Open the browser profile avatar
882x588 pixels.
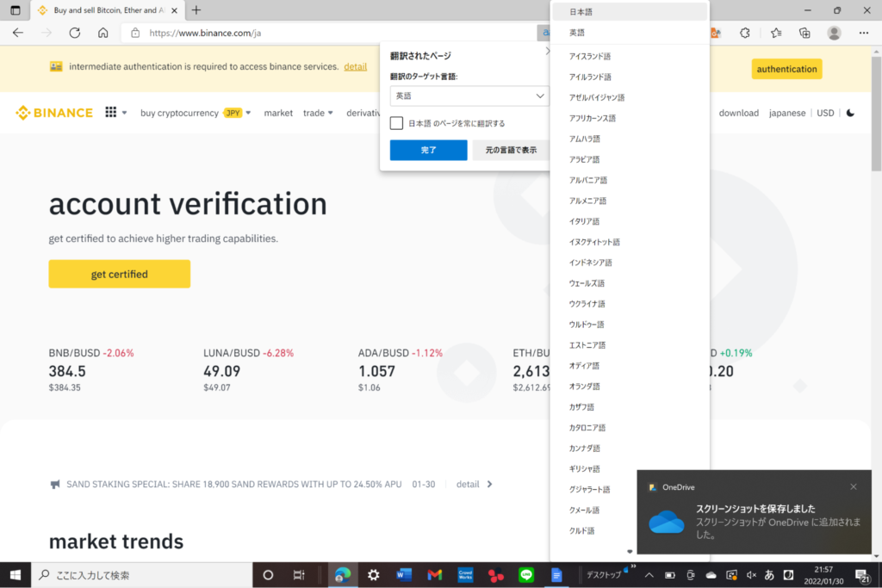point(834,34)
